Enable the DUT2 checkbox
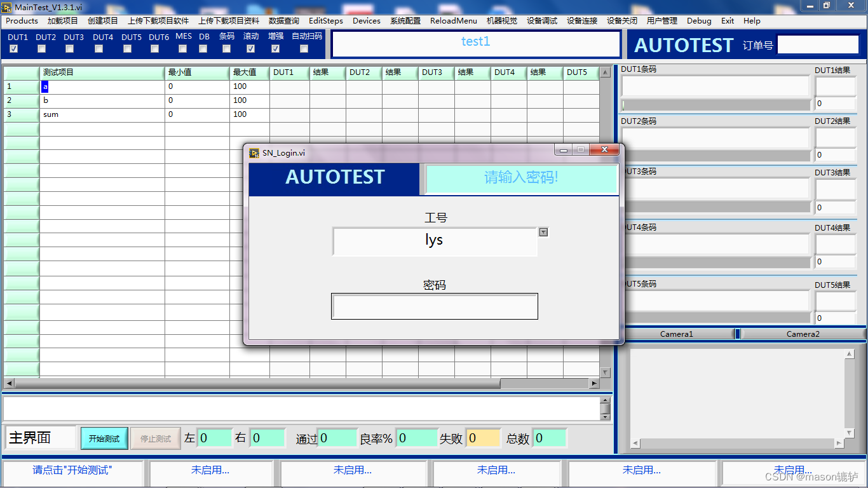 point(42,49)
